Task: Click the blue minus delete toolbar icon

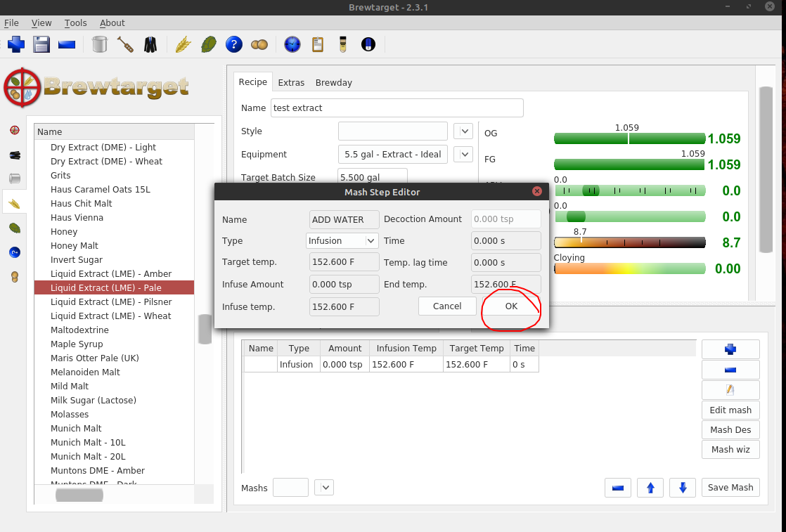Action: tap(67, 44)
